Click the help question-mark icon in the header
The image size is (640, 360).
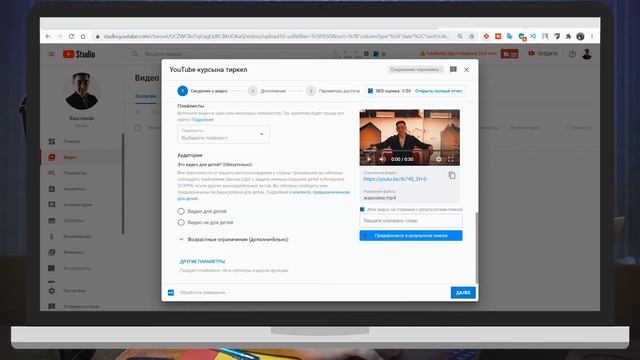[572, 54]
